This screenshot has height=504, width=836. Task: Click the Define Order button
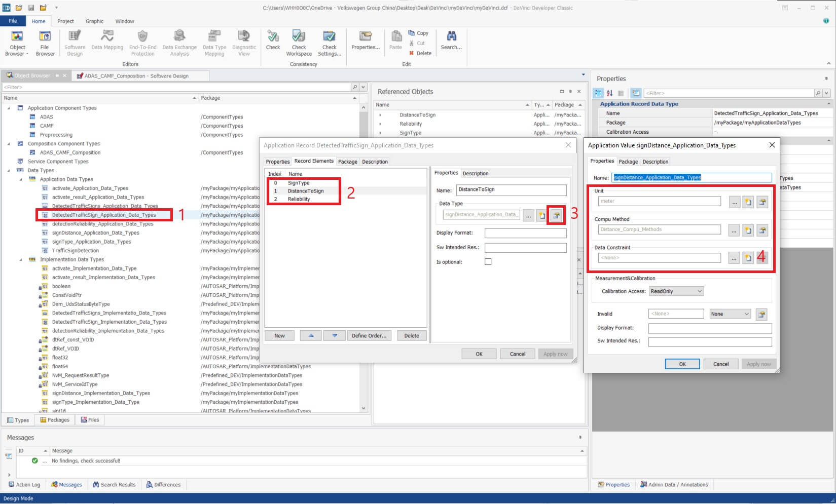pyautogui.click(x=369, y=336)
